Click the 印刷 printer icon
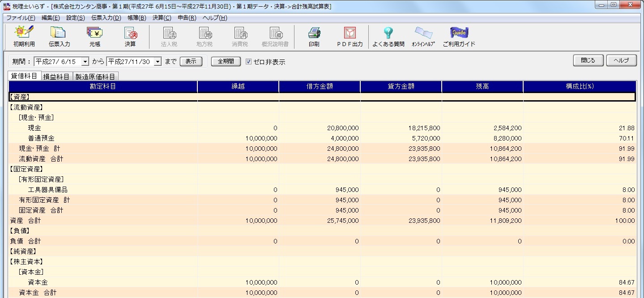644x298 pixels. click(314, 36)
